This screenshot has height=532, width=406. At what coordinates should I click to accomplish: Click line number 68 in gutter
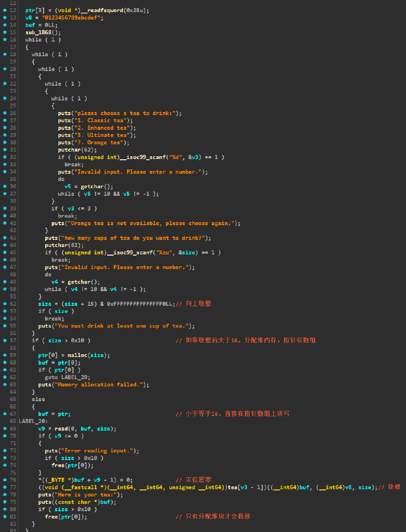pos(13,421)
